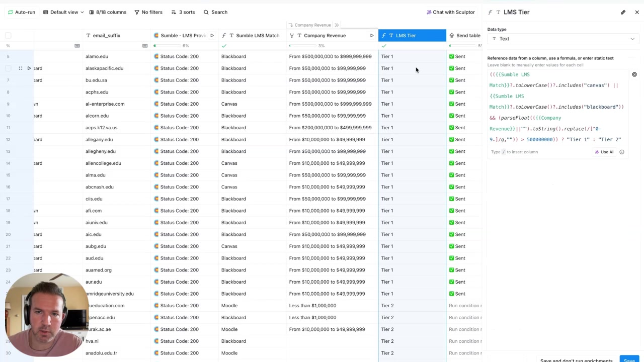Viewport: 644px width, 362px height.
Task: Open the No filters menu
Action: [148, 12]
